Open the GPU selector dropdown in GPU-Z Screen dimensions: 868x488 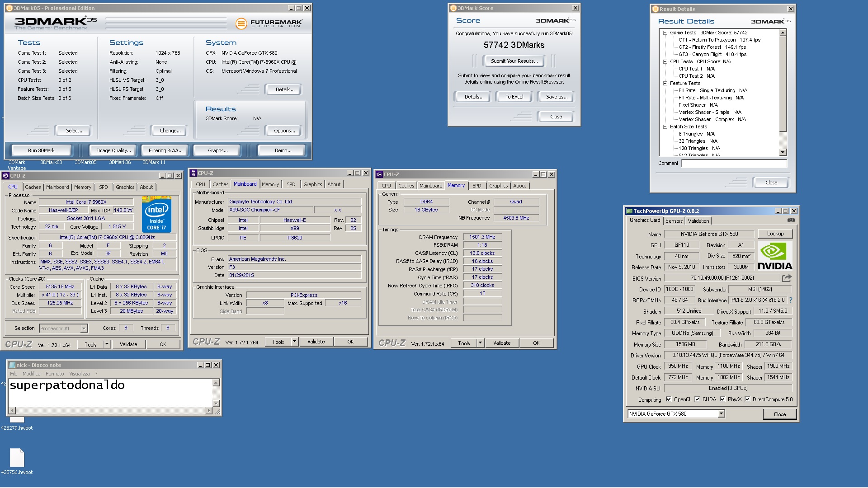[x=721, y=414]
